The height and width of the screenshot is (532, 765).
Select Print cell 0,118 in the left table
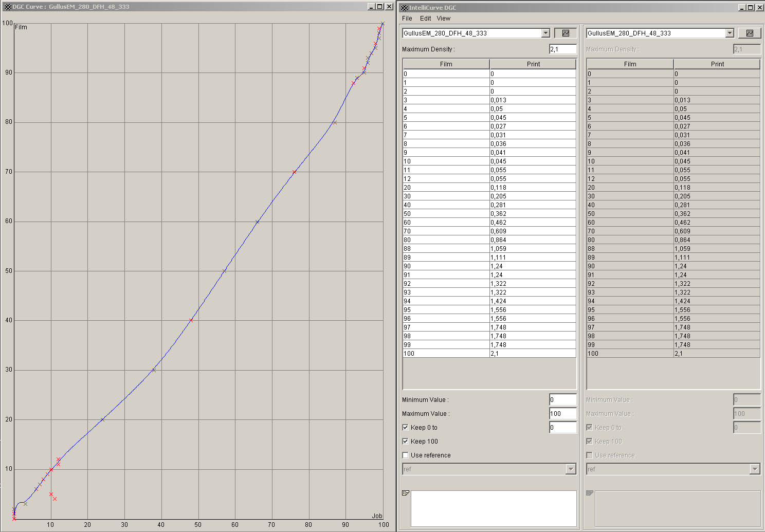(533, 187)
